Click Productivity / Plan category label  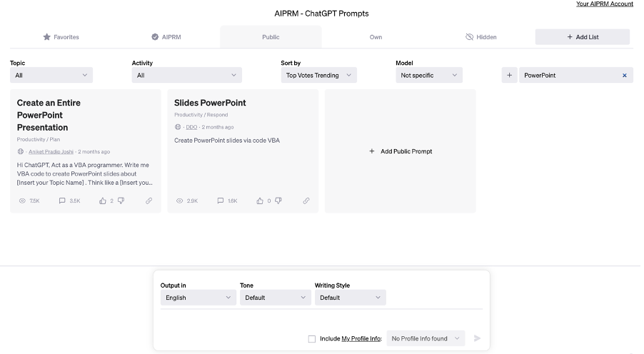point(38,139)
